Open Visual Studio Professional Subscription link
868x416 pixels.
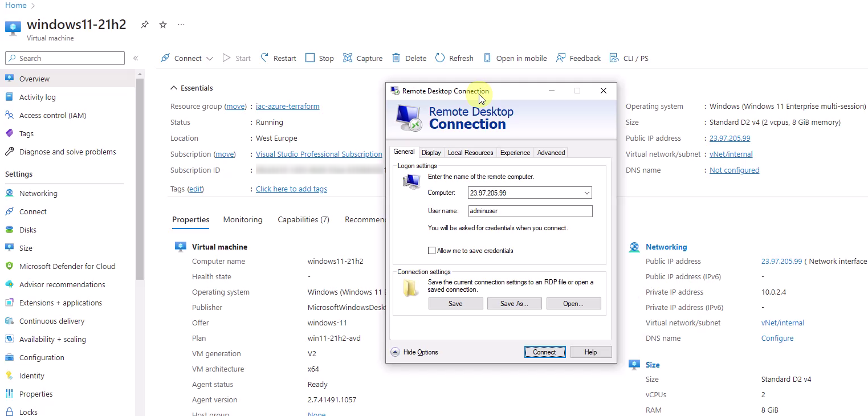319,154
